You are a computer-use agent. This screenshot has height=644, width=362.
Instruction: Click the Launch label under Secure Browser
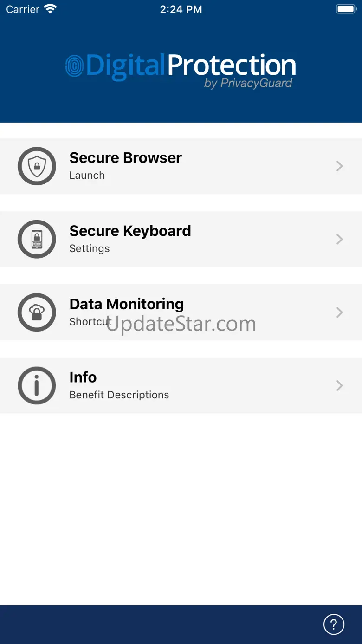pos(87,176)
